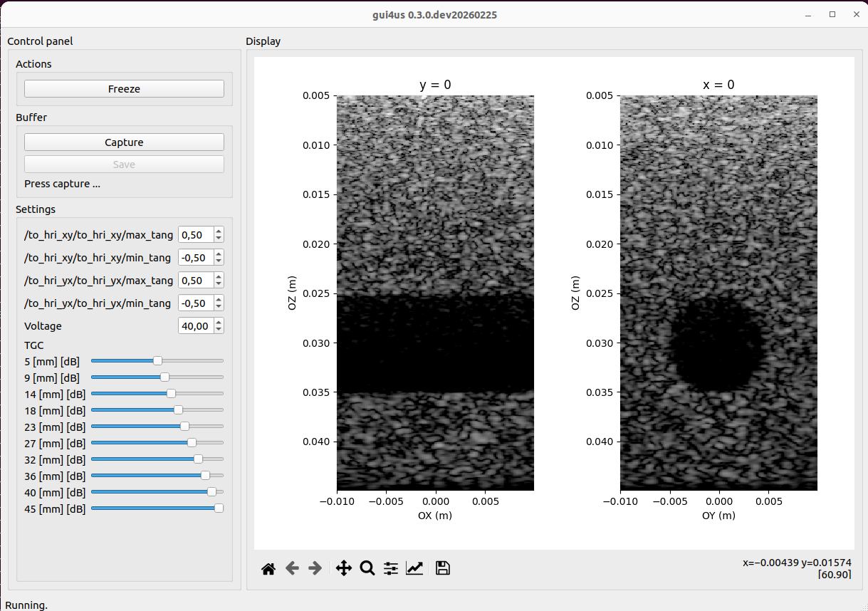Click the 5 mm TGC slider handle

tap(158, 361)
